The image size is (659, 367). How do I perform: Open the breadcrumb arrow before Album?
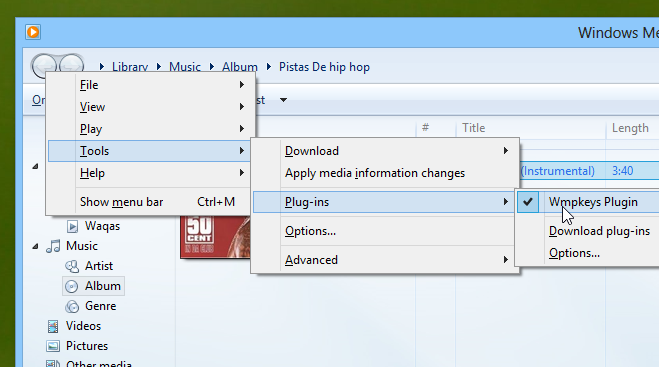click(212, 66)
